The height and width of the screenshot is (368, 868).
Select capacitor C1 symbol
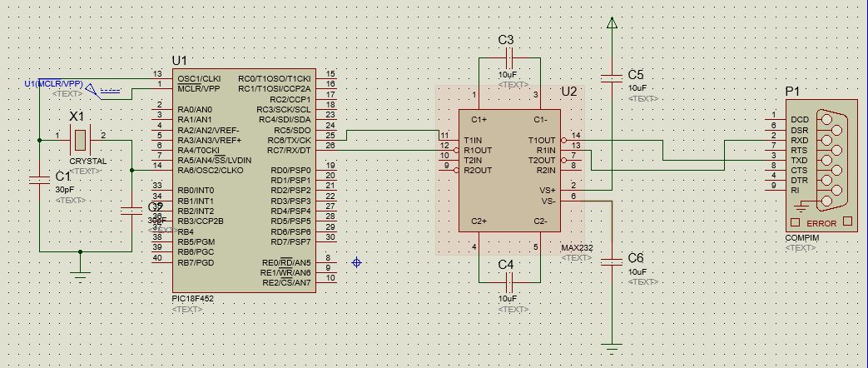pyautogui.click(x=39, y=180)
